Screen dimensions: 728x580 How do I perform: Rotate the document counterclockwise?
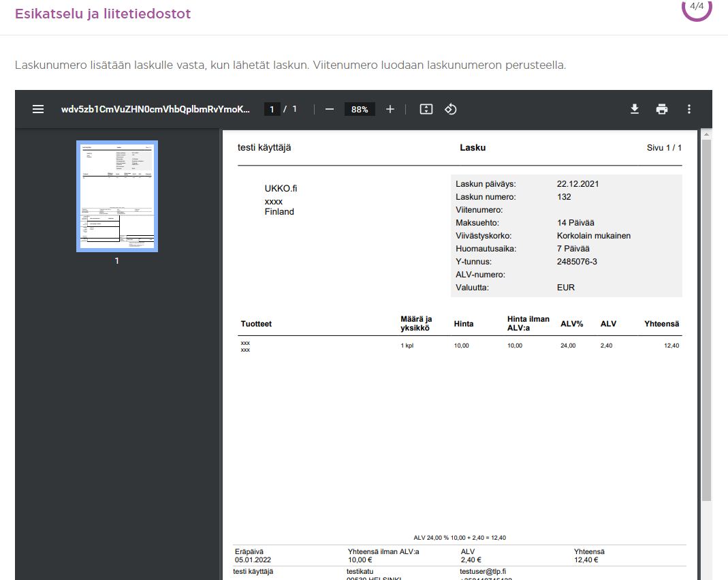(450, 109)
